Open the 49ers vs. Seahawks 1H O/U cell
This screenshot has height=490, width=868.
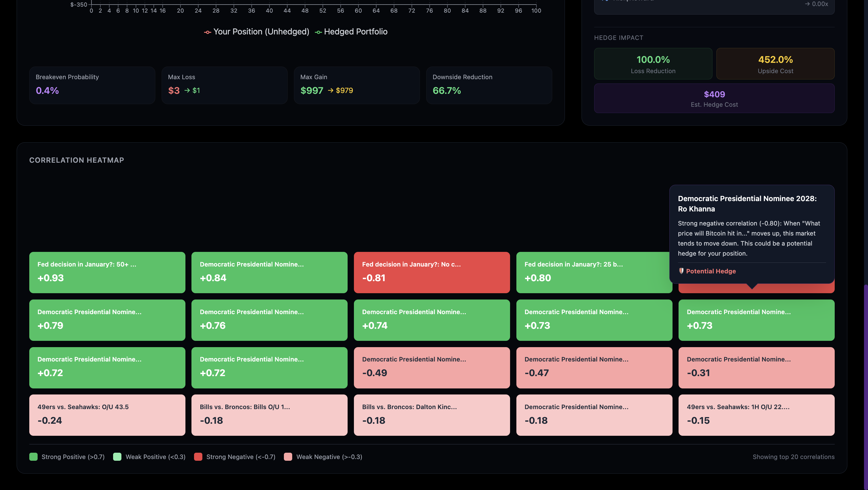pyautogui.click(x=756, y=415)
